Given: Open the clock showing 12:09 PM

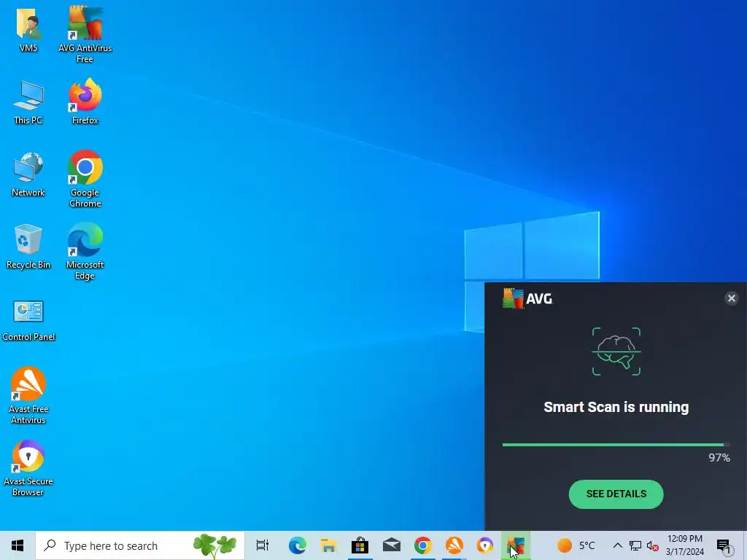Looking at the screenshot, I should [x=684, y=545].
